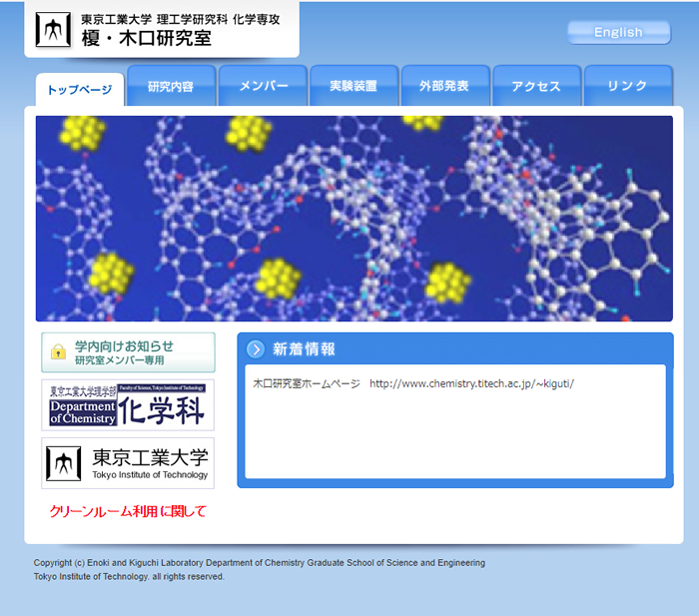Click the 新着情報 header title
This screenshot has height=616, width=699.
tap(304, 348)
